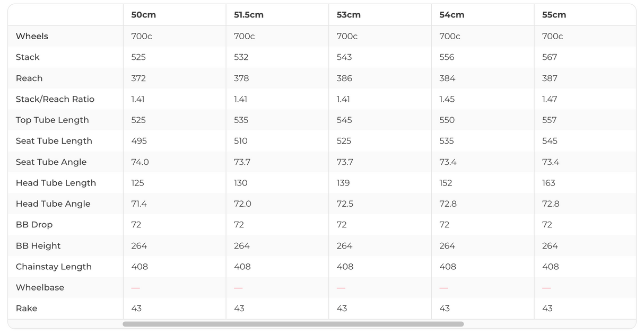Select the 55cm Reach value 387

click(550, 78)
